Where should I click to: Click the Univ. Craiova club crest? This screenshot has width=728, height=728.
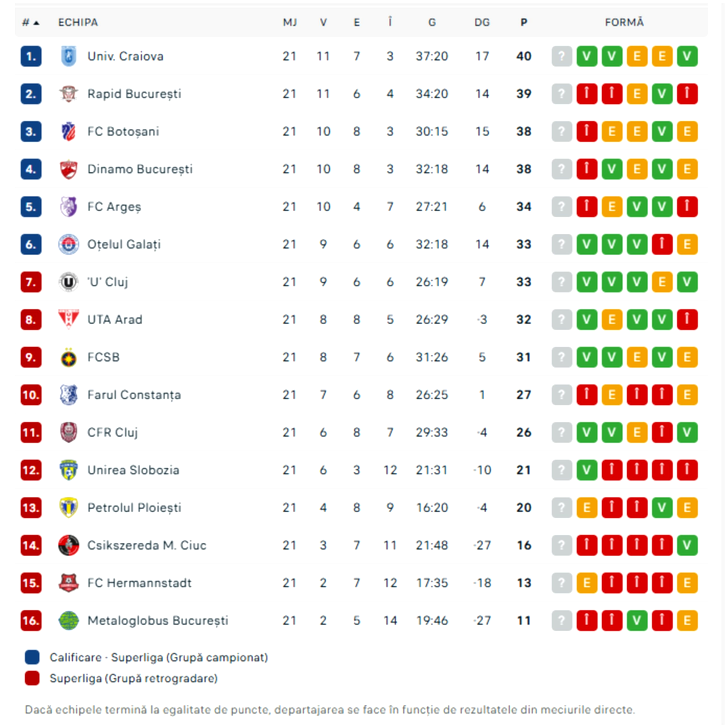[x=68, y=56]
